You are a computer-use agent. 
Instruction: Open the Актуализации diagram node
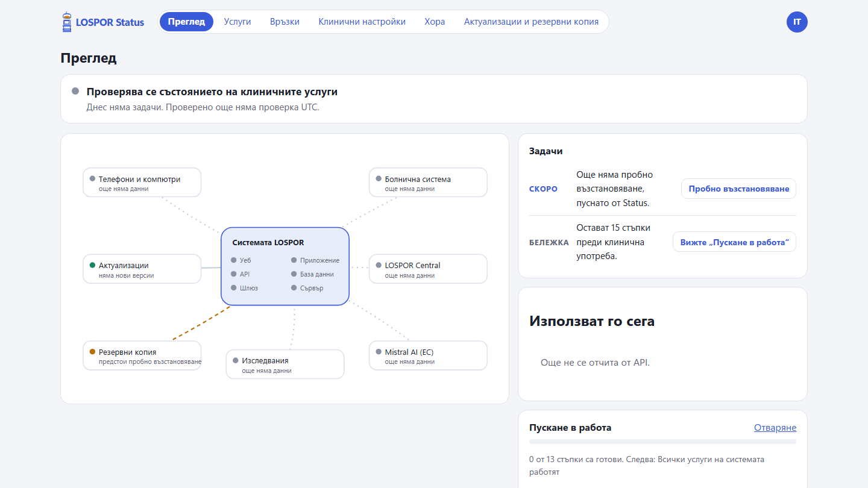142,269
